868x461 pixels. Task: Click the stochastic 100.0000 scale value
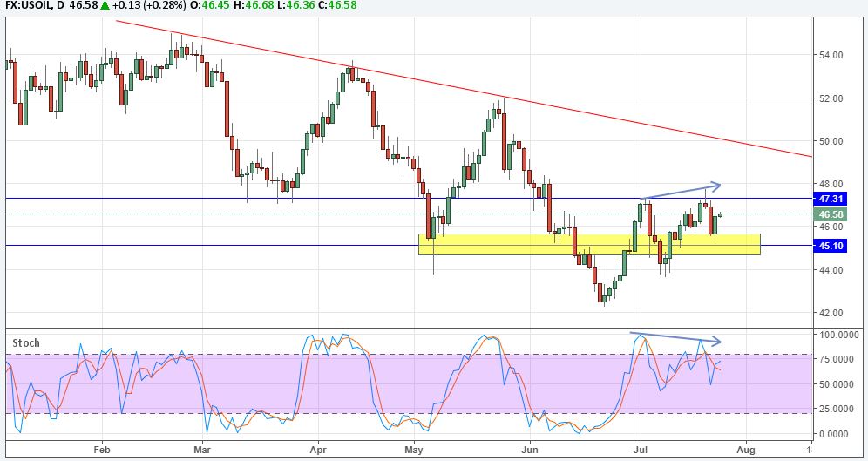[839, 335]
